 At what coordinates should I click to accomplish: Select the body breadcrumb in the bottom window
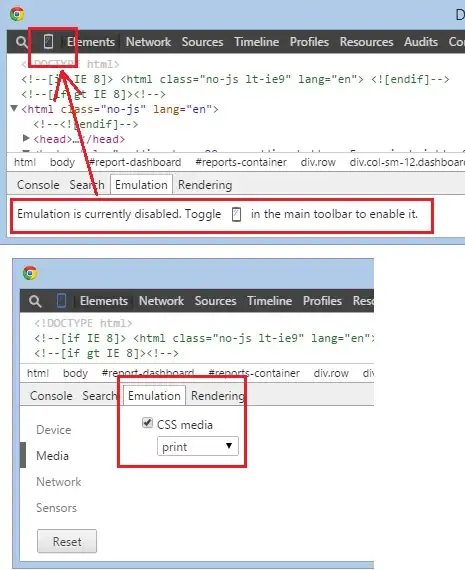75,373
